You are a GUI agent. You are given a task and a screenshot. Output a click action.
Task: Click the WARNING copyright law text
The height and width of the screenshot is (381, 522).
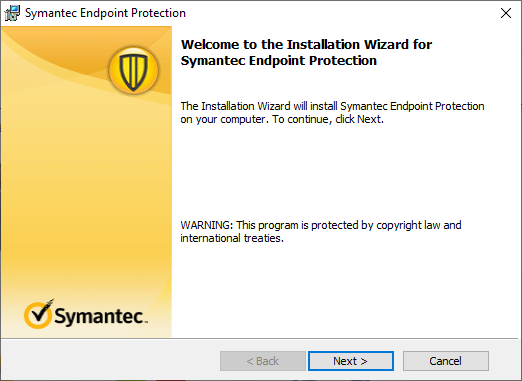(x=321, y=231)
